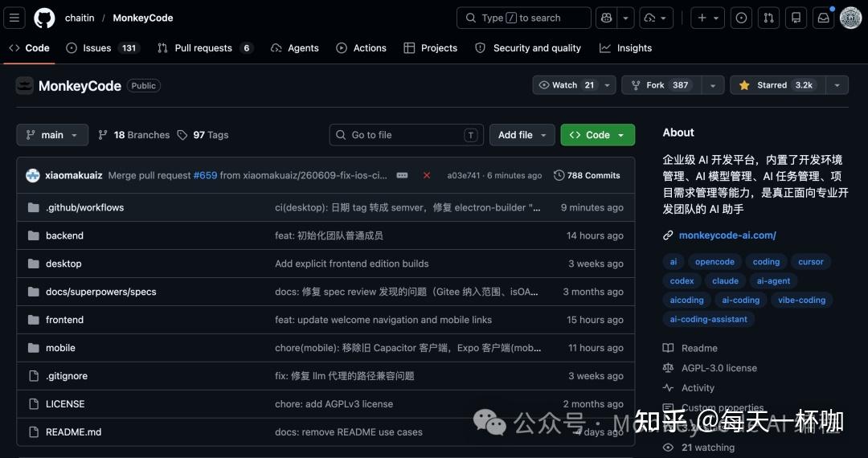Focus the Go to file input

407,135
